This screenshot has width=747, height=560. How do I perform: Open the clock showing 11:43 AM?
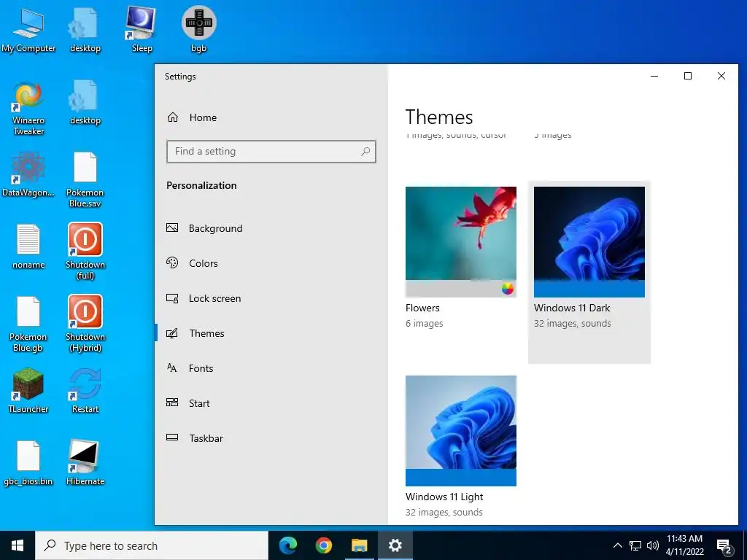[x=684, y=545]
